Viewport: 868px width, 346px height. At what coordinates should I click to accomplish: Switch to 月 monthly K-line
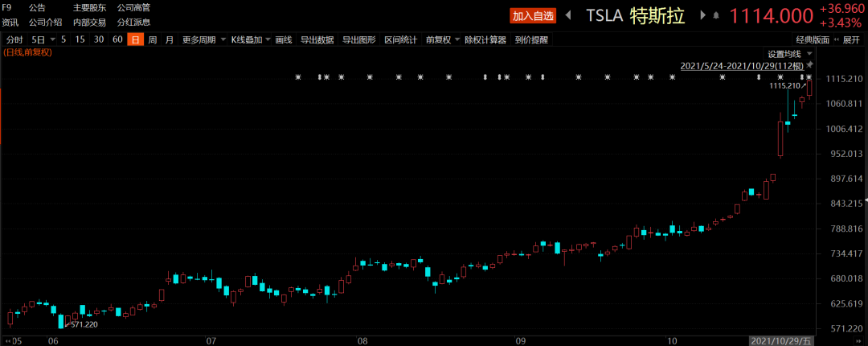170,40
